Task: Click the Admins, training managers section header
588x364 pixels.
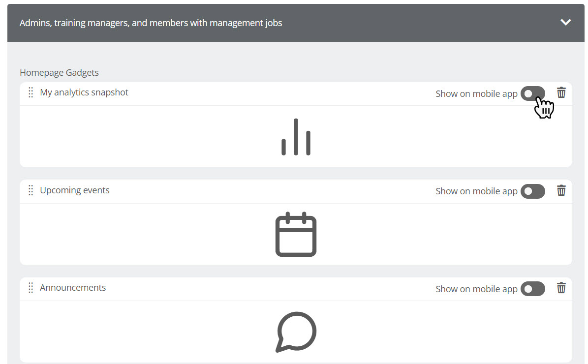Action: [x=151, y=23]
